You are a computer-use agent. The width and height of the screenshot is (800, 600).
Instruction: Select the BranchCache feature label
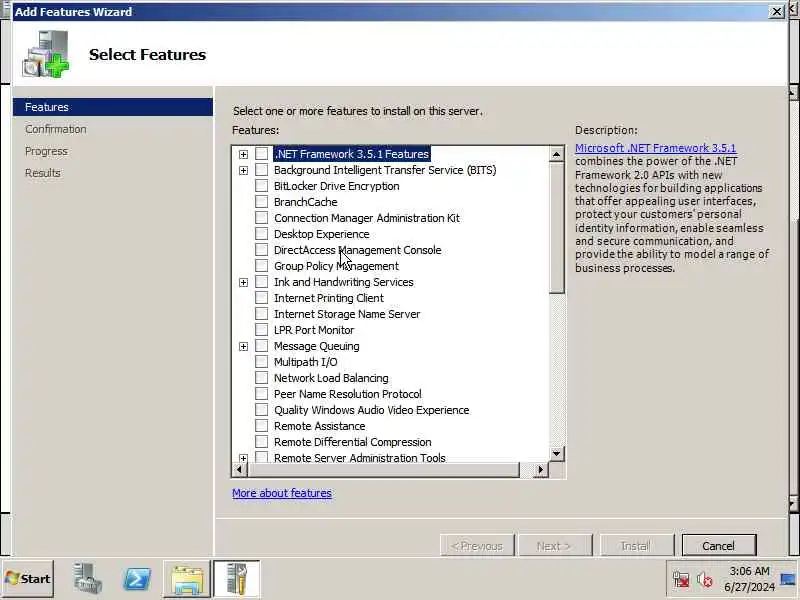pyautogui.click(x=306, y=202)
